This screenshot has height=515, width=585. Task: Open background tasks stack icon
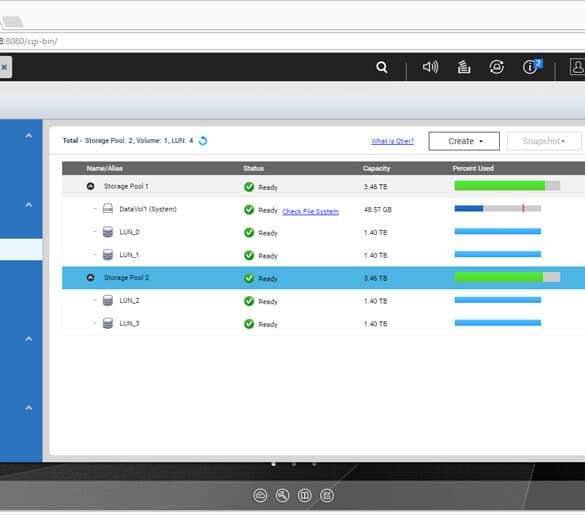464,67
